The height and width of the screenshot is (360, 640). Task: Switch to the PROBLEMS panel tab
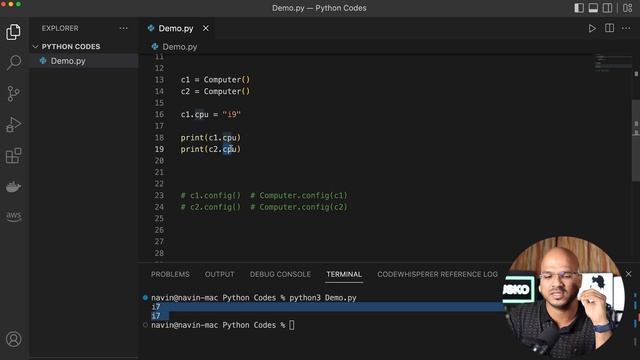pos(170,274)
